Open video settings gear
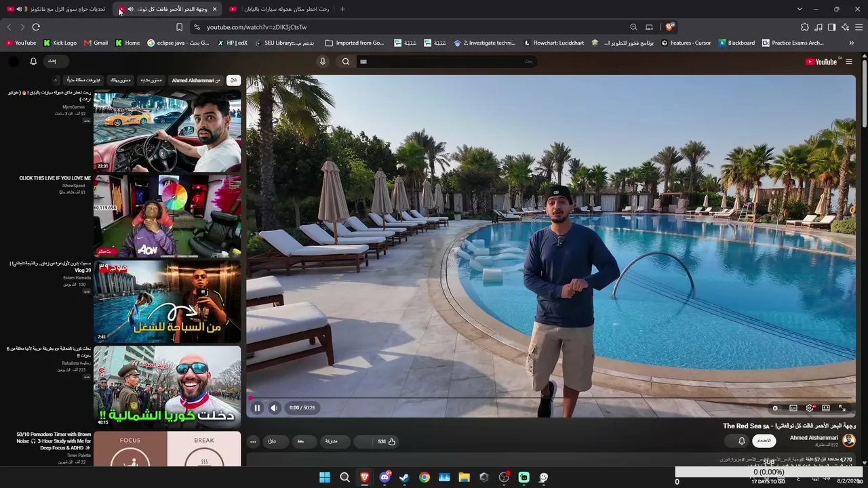868x488 pixels. point(810,408)
